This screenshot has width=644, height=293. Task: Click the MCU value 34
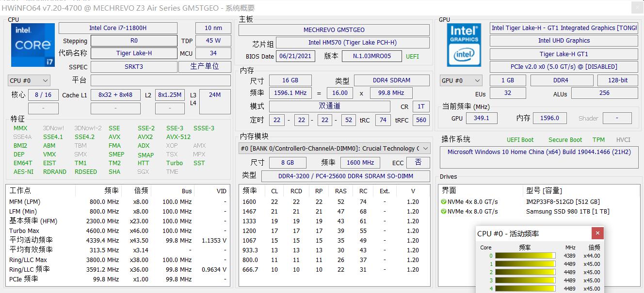pyautogui.click(x=213, y=53)
